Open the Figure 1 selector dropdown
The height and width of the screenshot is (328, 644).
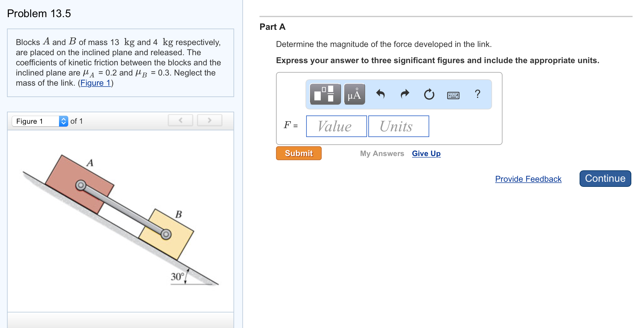(40, 121)
